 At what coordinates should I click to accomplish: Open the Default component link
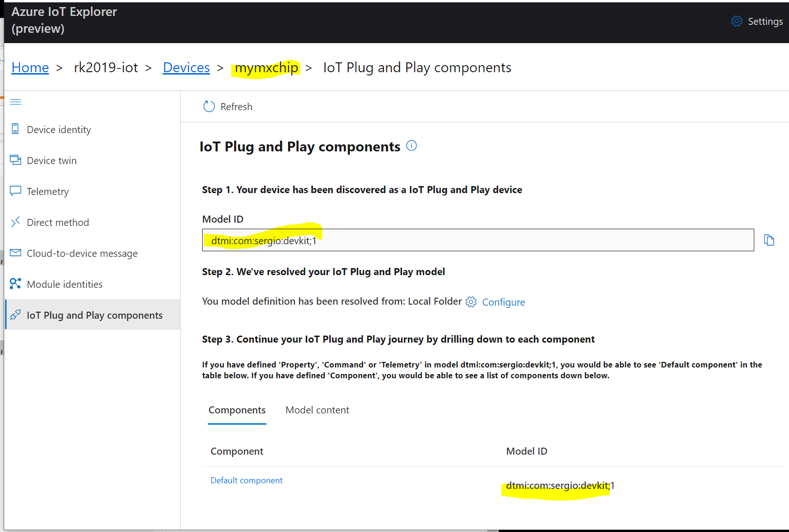[x=246, y=480]
